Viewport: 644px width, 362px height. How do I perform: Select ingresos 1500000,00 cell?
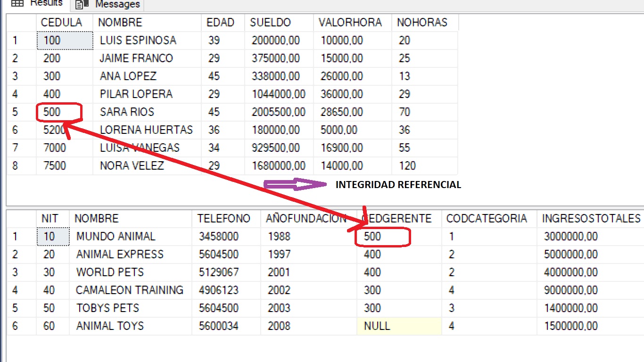[590, 326]
